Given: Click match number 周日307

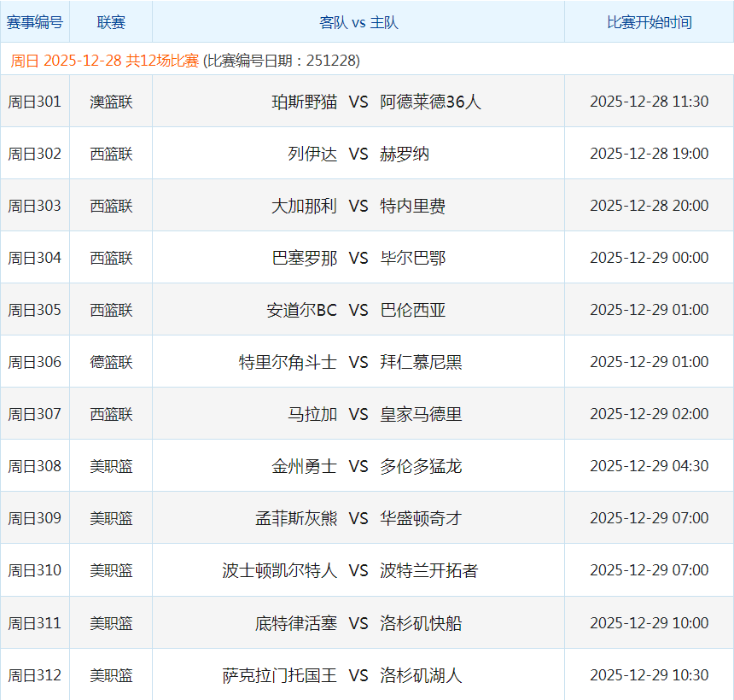Looking at the screenshot, I should pyautogui.click(x=35, y=413).
